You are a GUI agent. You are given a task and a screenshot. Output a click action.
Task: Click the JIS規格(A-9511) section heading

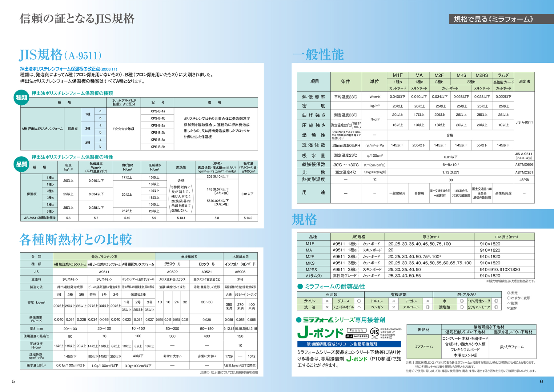pos(60,55)
